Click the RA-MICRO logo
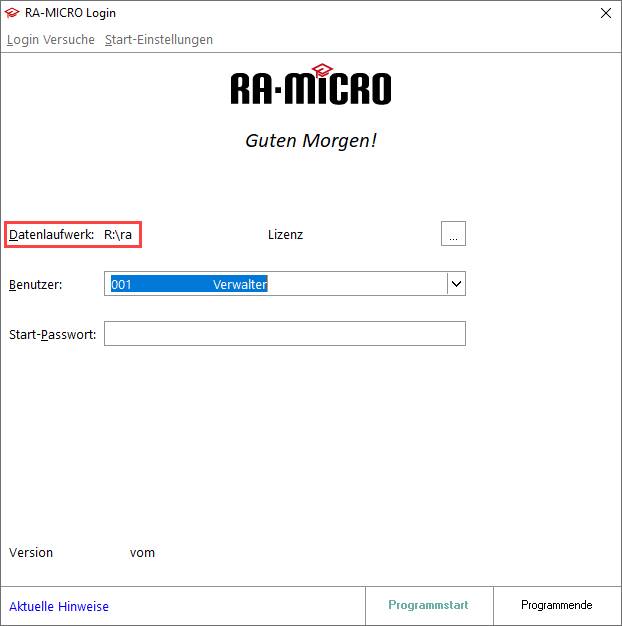This screenshot has height=626, width=622. tap(311, 85)
